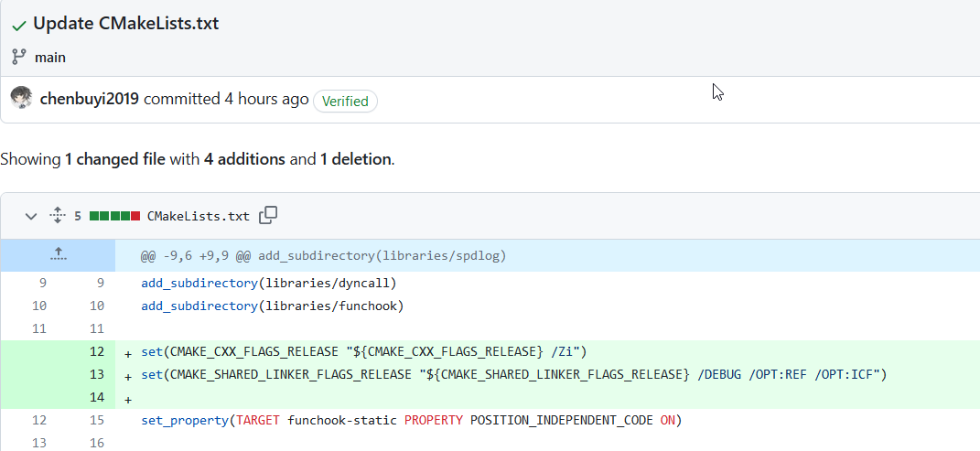
Task: Click the diffstat colored squares bar
Action: pyautogui.click(x=115, y=216)
